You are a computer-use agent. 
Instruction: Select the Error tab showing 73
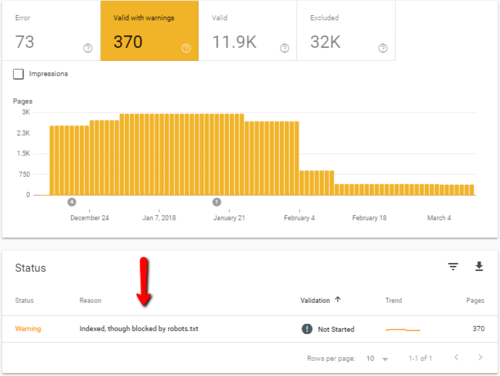51,31
